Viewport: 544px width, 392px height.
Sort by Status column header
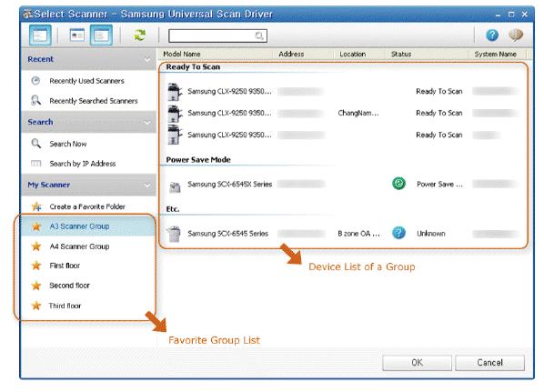[401, 55]
